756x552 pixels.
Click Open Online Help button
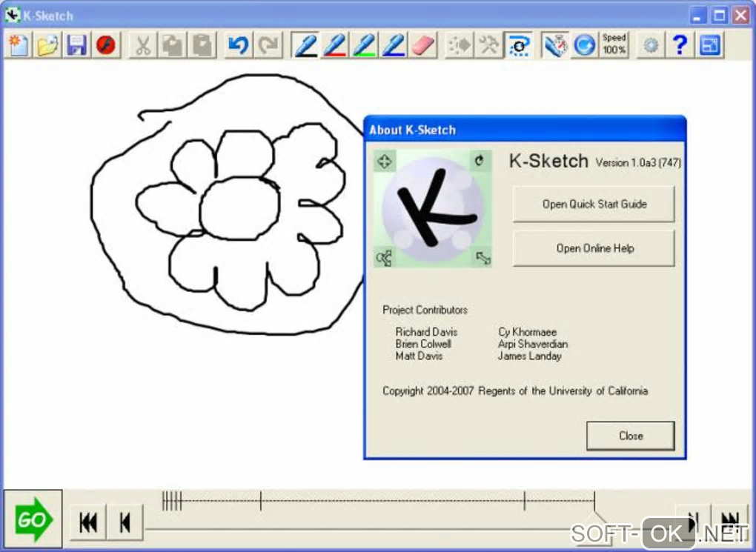[594, 248]
